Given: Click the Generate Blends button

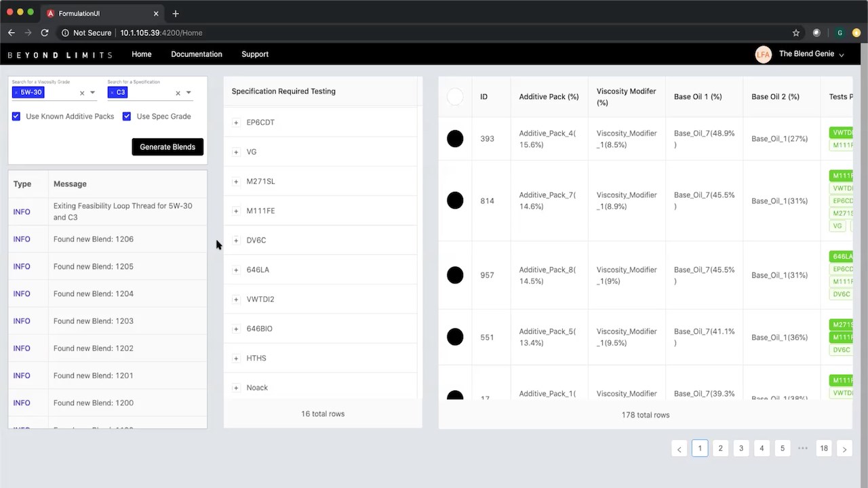Looking at the screenshot, I should click(167, 147).
